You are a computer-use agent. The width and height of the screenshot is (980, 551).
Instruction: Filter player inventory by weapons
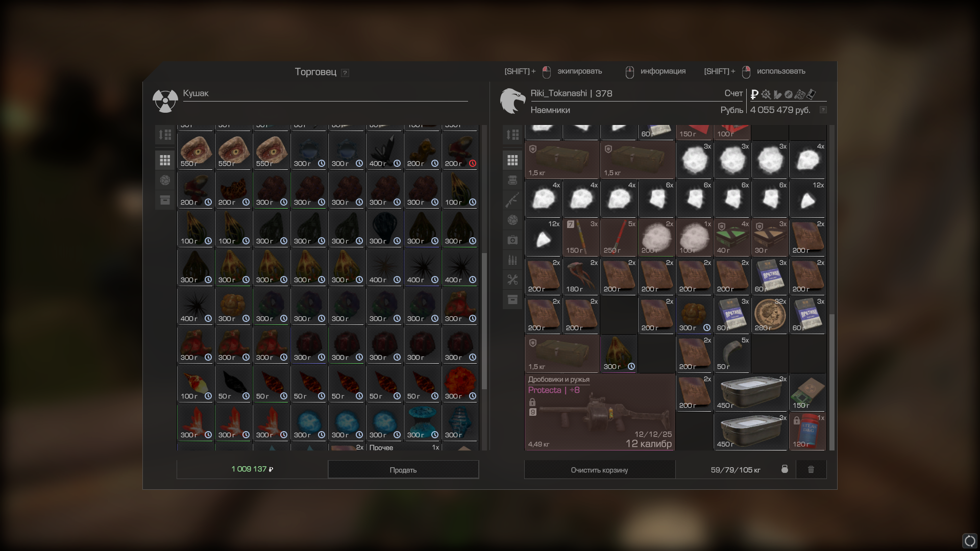coord(512,200)
